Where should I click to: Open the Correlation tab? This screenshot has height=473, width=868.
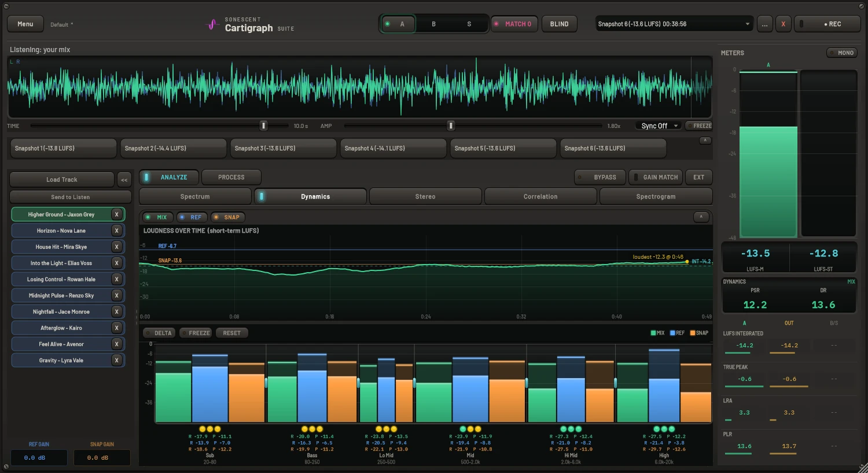tap(540, 196)
